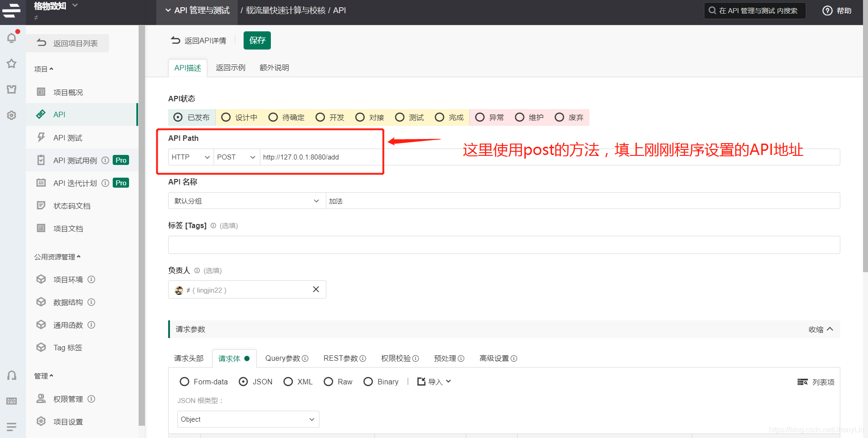The height and width of the screenshot is (438, 868).
Task: Open the gear settings icon in left rail
Action: (12, 115)
